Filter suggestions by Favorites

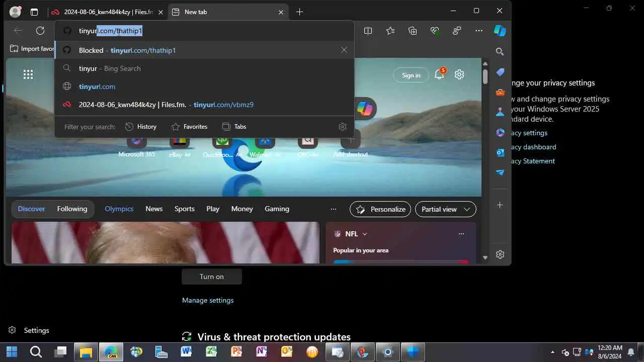(x=190, y=127)
